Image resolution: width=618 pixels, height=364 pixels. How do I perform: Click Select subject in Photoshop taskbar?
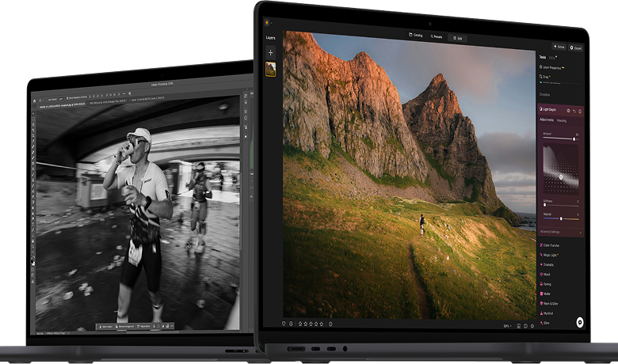click(x=105, y=327)
